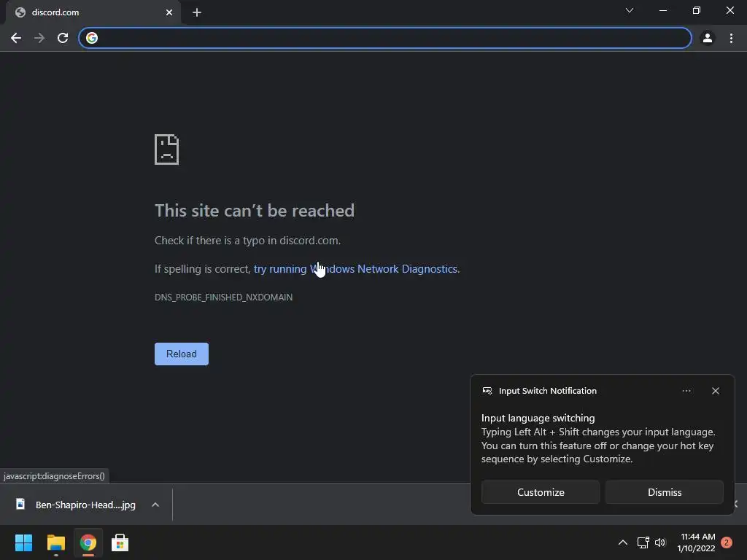Viewport: 747px width, 560px height.
Task: Click the forward navigation arrow
Action: click(x=39, y=38)
